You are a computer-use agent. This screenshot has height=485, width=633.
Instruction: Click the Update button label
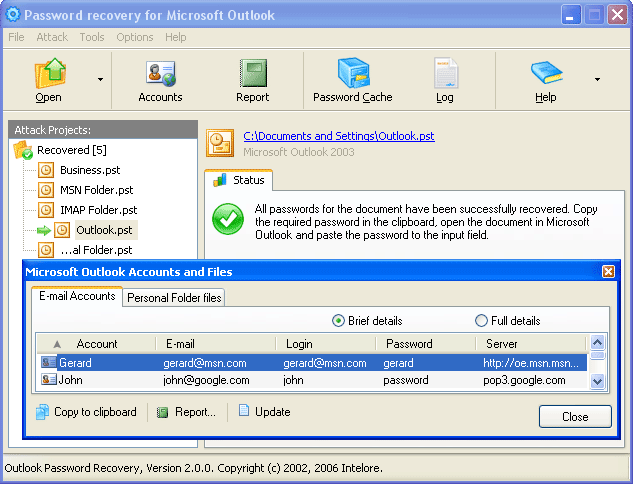point(272,412)
